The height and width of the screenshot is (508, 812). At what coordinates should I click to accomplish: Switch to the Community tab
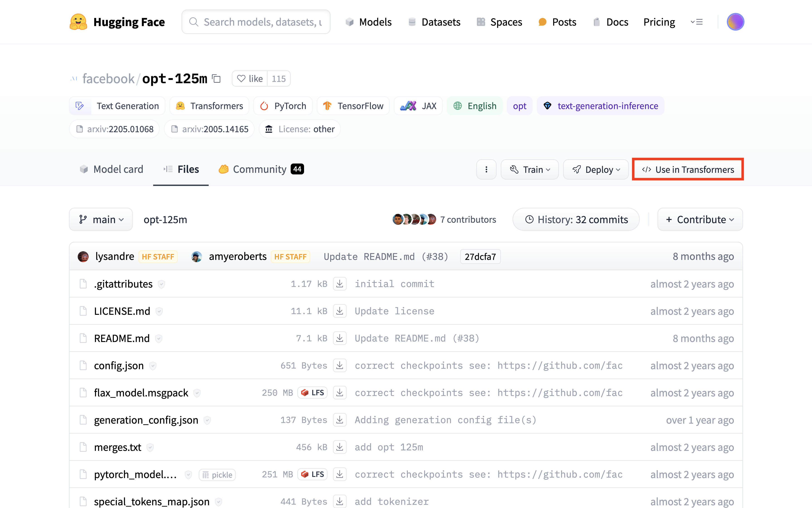pos(261,169)
